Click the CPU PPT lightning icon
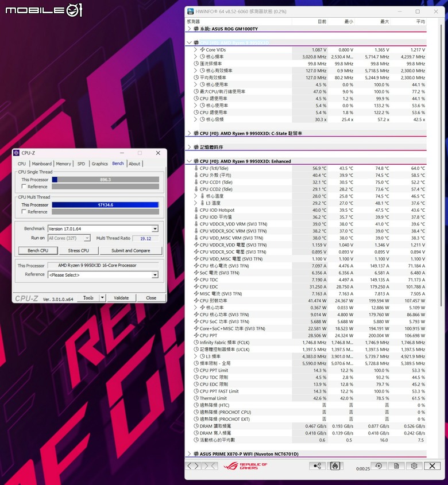 196,335
